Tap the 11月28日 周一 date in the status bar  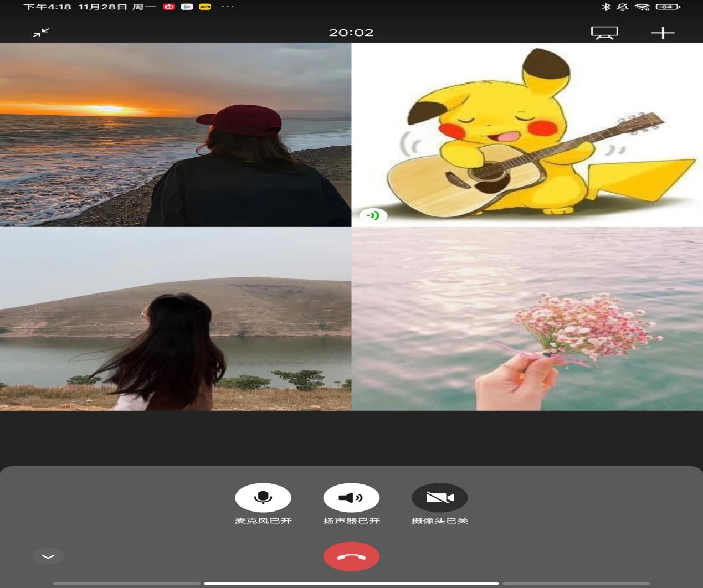pos(117,7)
